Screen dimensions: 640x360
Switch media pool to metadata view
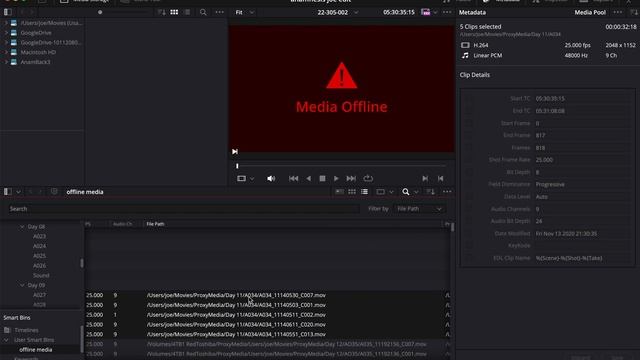[x=339, y=192]
